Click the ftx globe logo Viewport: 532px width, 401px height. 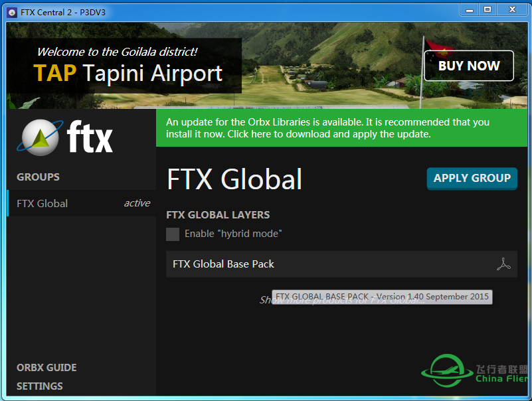40,137
